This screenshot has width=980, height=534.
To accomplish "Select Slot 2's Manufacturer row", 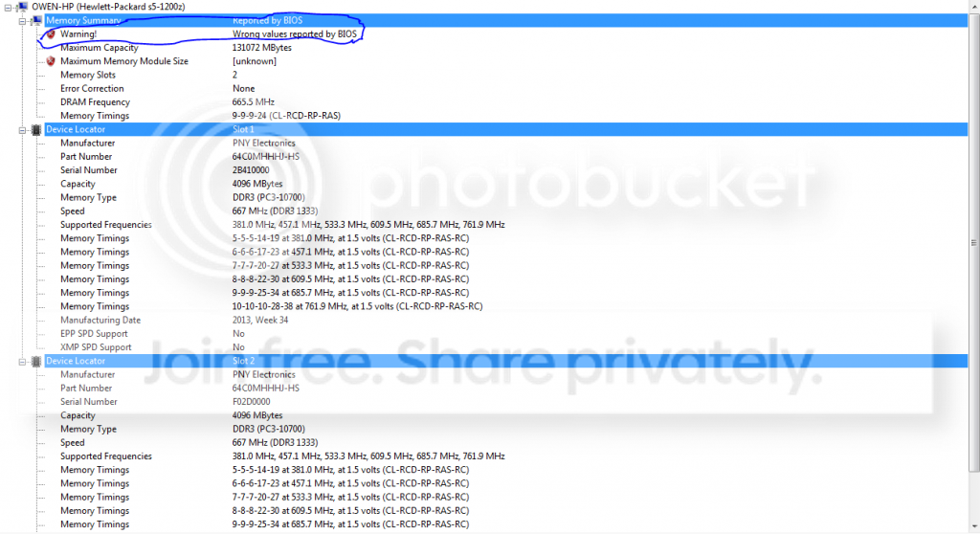I will click(506, 374).
